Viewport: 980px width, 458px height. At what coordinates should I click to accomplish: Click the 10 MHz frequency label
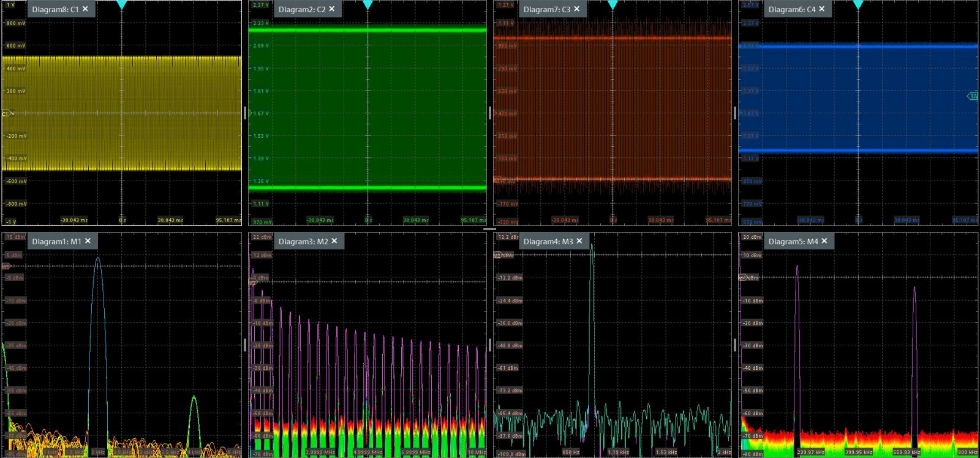pyautogui.click(x=476, y=452)
